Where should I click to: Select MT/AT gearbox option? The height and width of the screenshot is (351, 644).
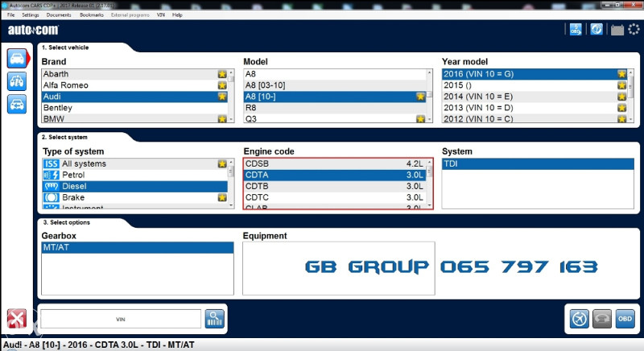click(x=138, y=247)
